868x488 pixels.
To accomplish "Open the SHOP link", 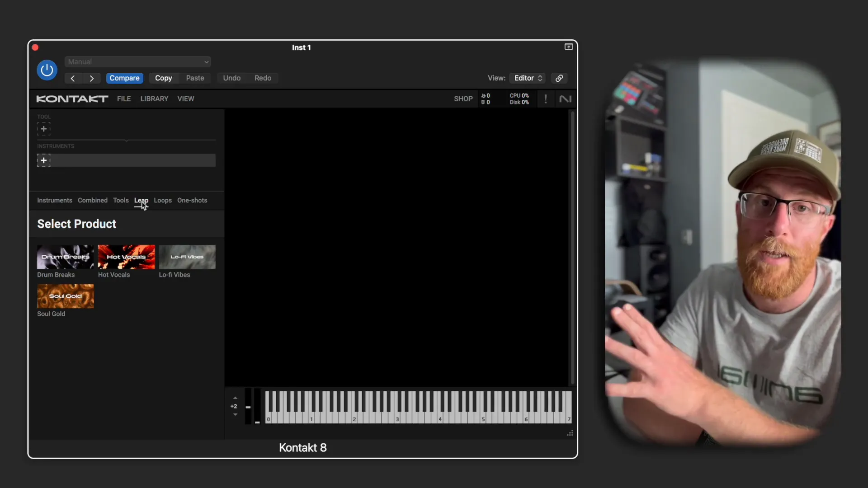I will [463, 99].
